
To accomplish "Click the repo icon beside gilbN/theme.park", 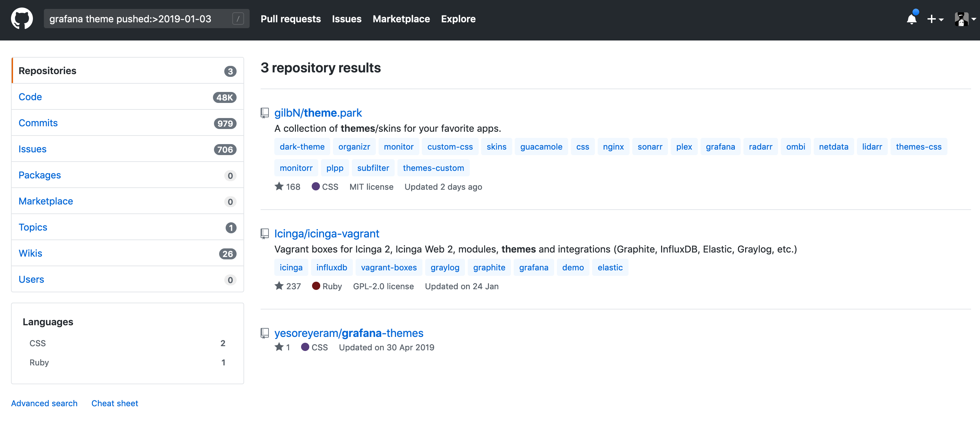I will coord(264,113).
